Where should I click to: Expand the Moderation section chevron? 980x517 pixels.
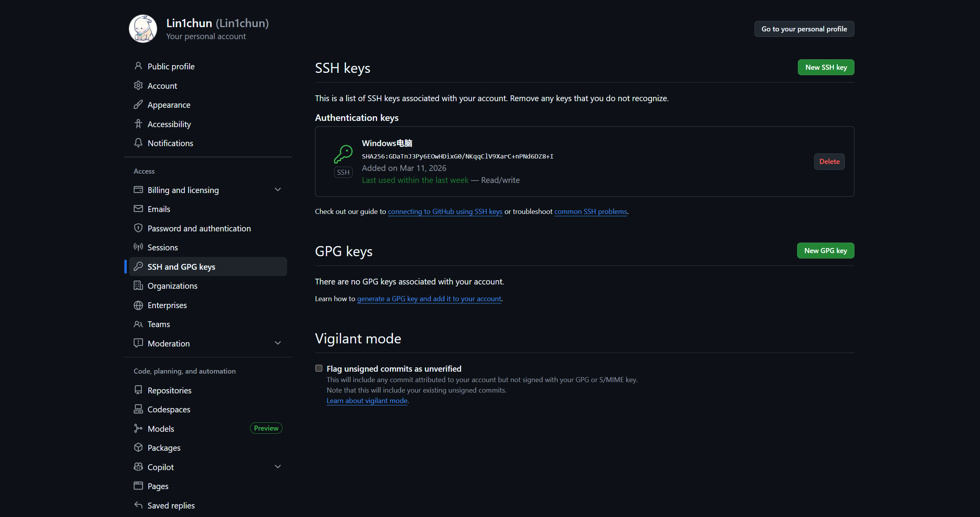277,343
